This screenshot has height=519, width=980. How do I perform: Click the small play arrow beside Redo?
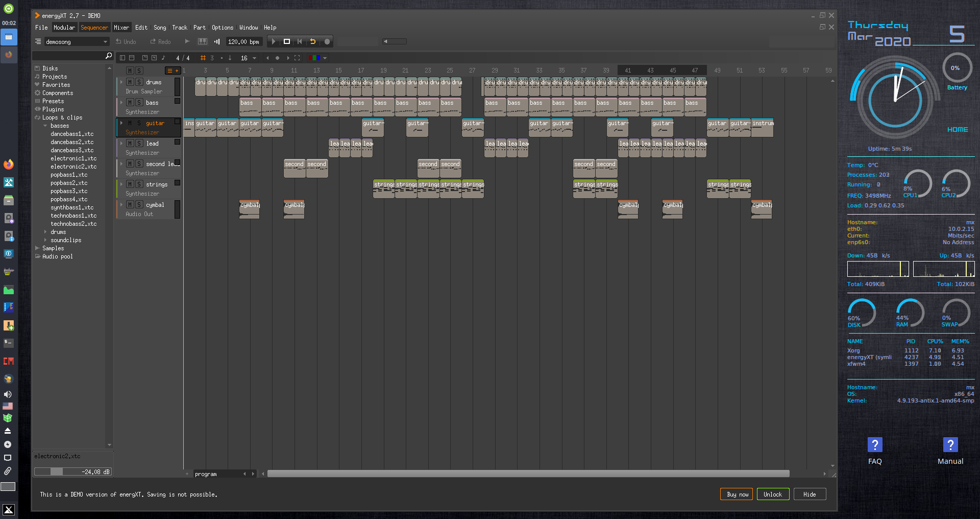pyautogui.click(x=187, y=41)
